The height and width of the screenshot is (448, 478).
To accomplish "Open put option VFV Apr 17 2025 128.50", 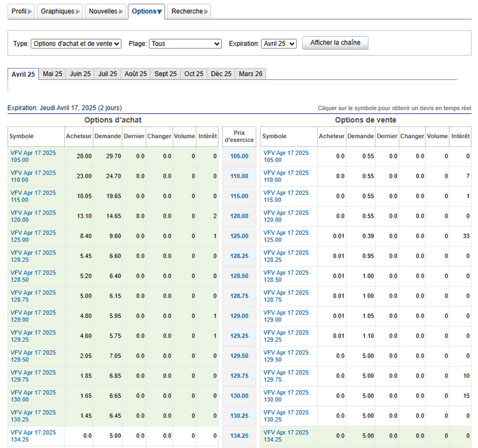I will point(286,276).
